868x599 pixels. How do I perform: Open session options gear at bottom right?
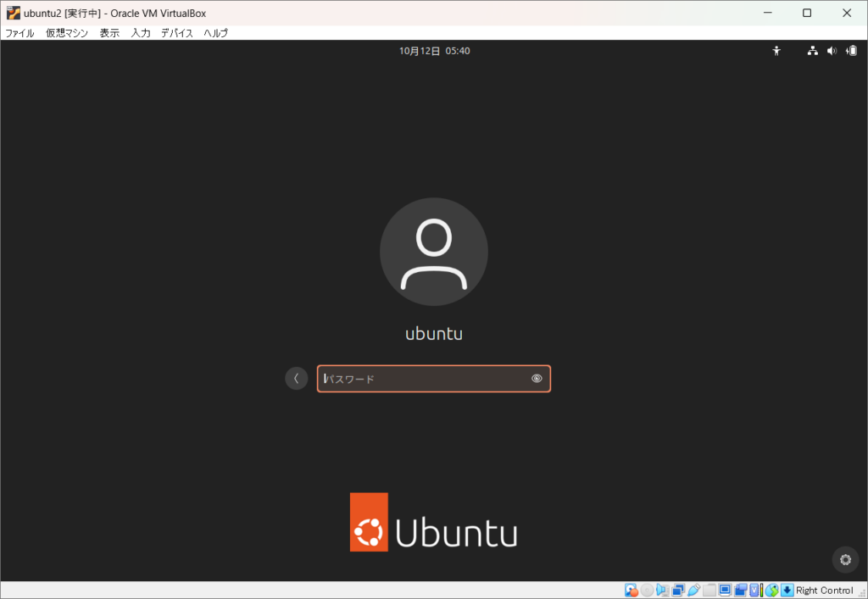[x=845, y=560]
